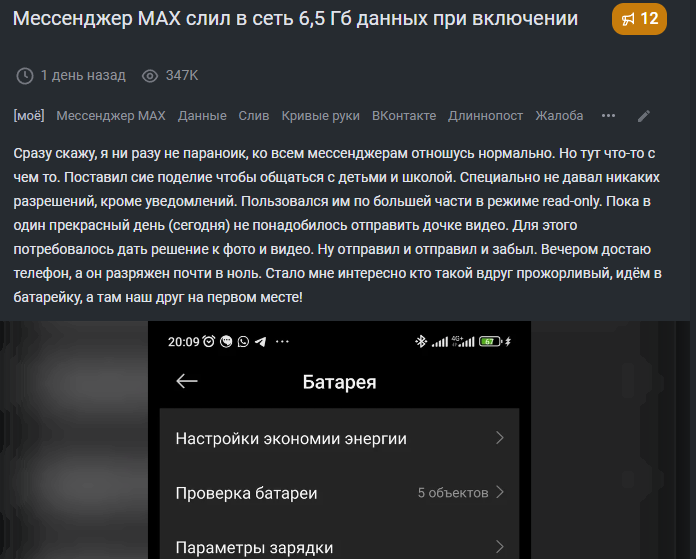Open the post title about Мессенджер MAX
Viewport: 696px width, 559px height.
click(295, 19)
